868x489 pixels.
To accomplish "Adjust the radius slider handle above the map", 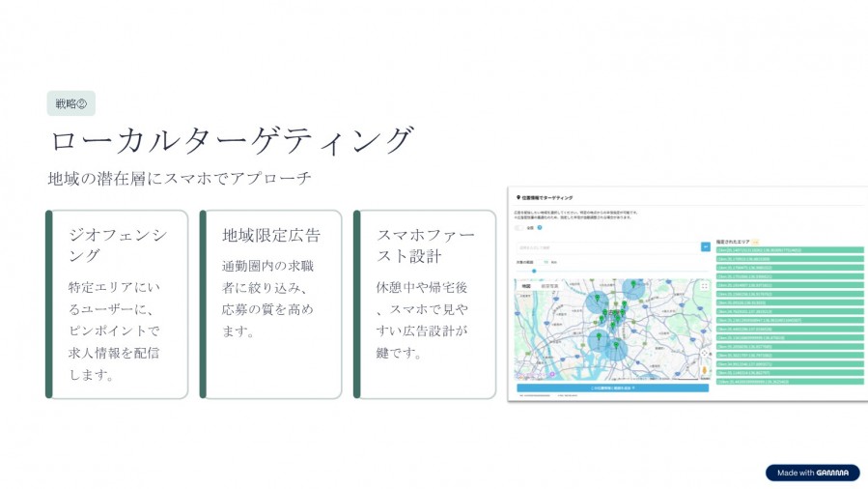I will tap(534, 271).
